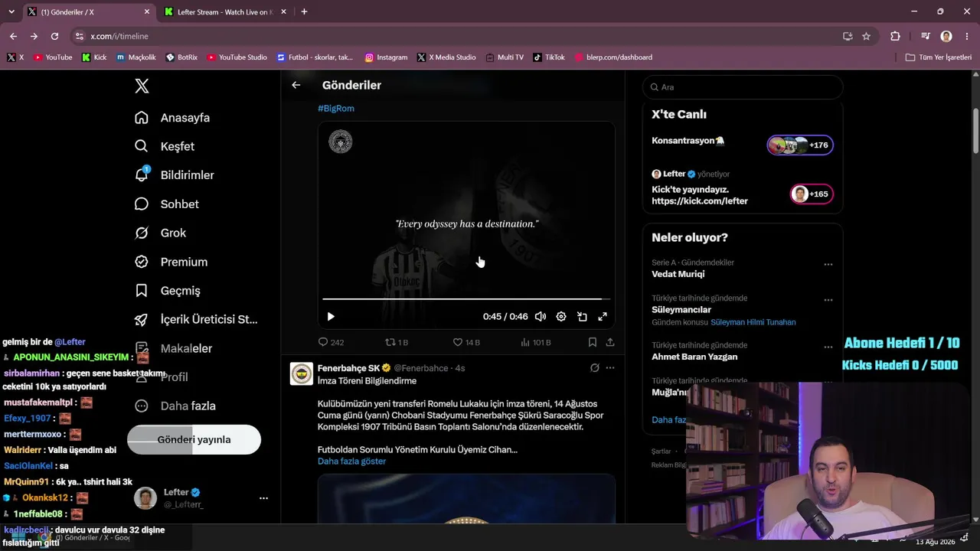The height and width of the screenshot is (551, 980).
Task: Open Keşfet search page
Action: pyautogui.click(x=165, y=146)
